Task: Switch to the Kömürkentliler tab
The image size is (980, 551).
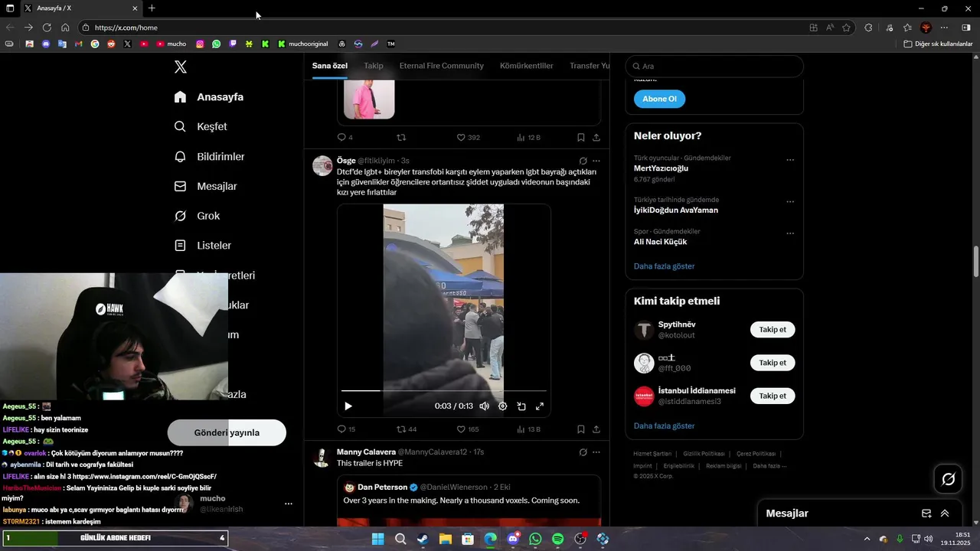Action: point(527,66)
